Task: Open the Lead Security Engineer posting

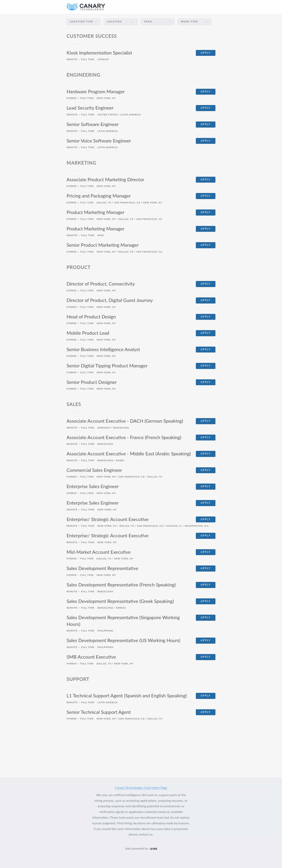Action: (90, 108)
